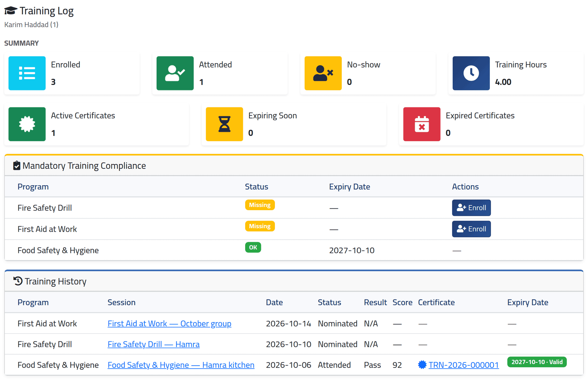
Task: Enroll in the Fire Safety Drill program
Action: click(471, 208)
